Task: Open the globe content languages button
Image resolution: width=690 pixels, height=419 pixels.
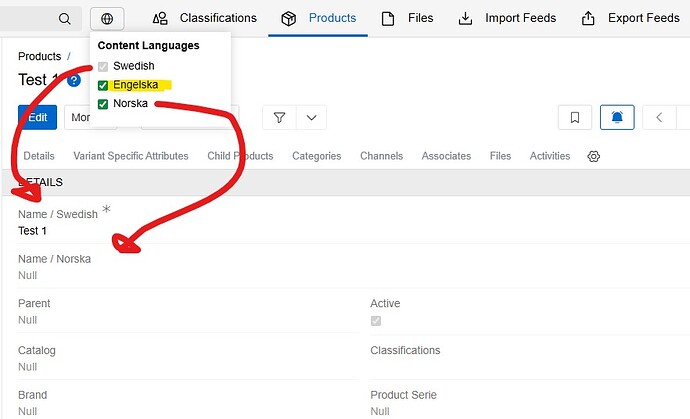Action: [107, 18]
